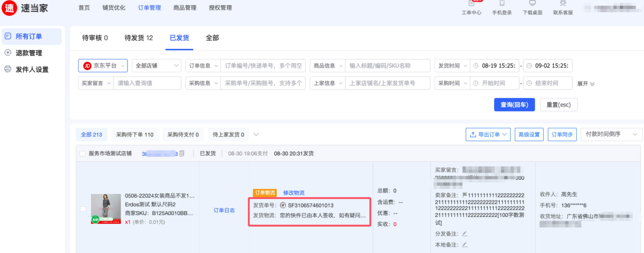Expand the 全部店铺 store dropdown

(x=157, y=66)
